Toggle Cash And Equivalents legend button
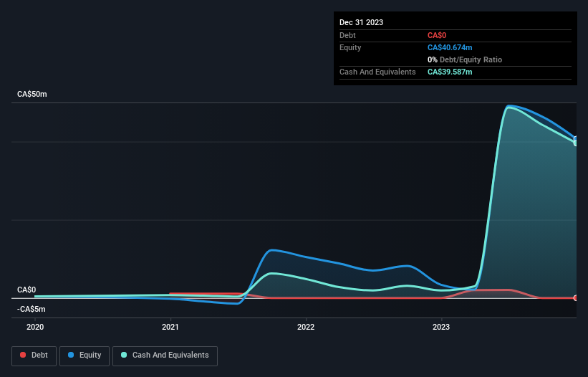 click(x=165, y=355)
